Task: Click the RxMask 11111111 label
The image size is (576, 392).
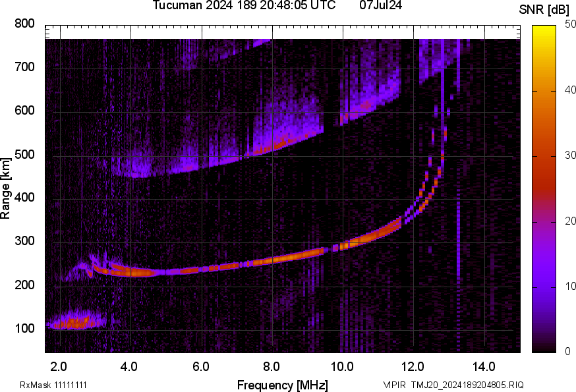Action: [x=53, y=385]
